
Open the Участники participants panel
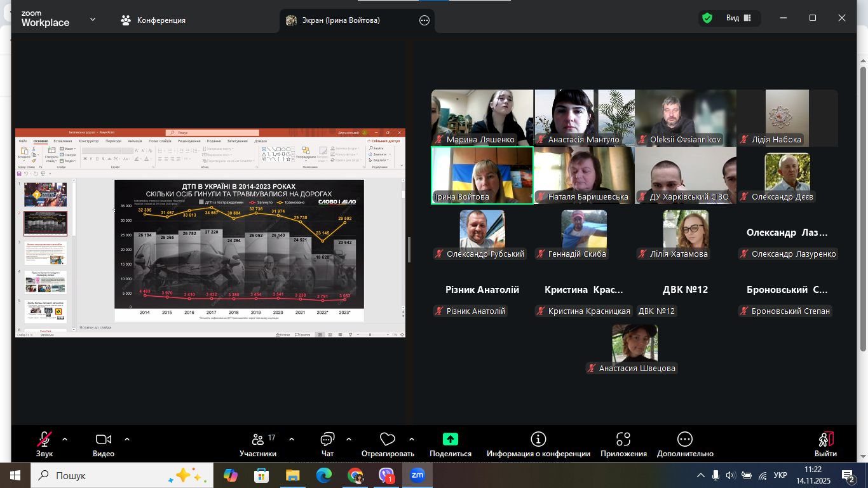point(258,440)
